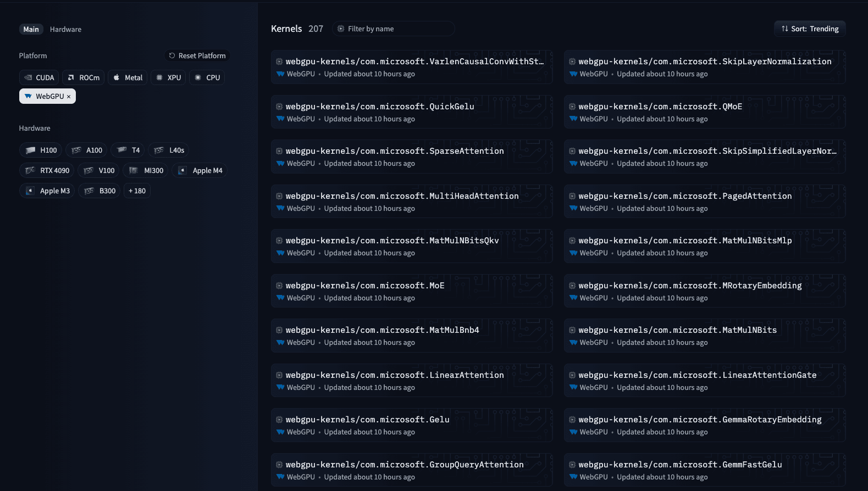Expand the +180 more hardware options

[x=137, y=191]
